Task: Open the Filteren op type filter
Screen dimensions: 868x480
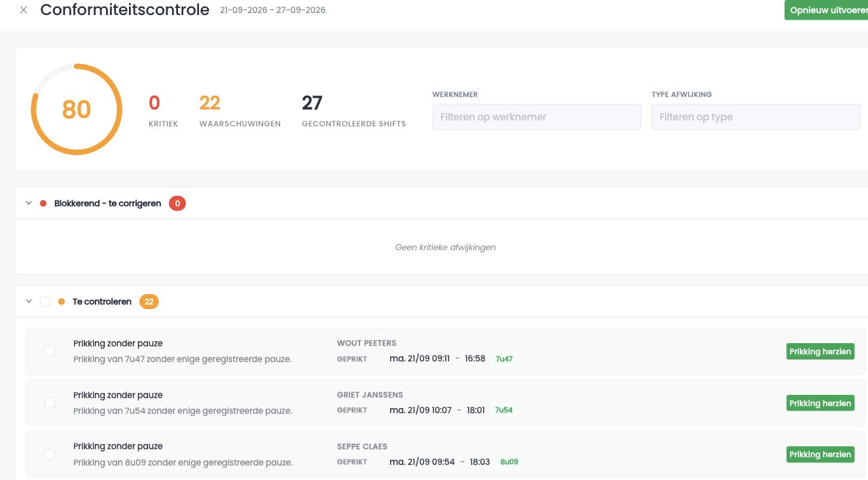Action: 755,117
